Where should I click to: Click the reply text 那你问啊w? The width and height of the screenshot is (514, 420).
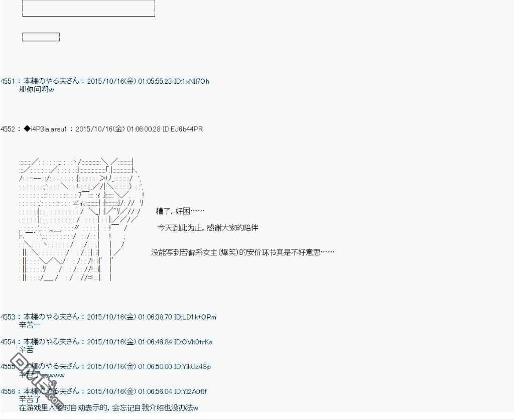click(x=36, y=89)
